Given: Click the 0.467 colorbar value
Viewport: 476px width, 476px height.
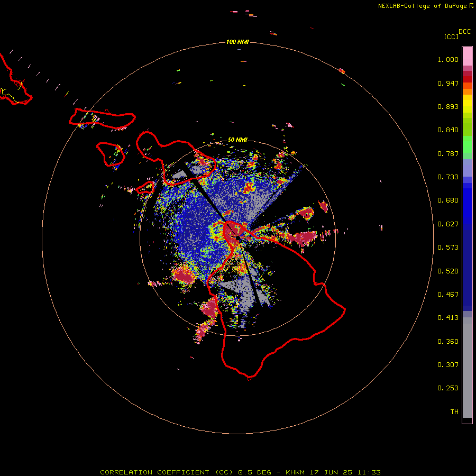Looking at the screenshot, I should [x=448, y=295].
